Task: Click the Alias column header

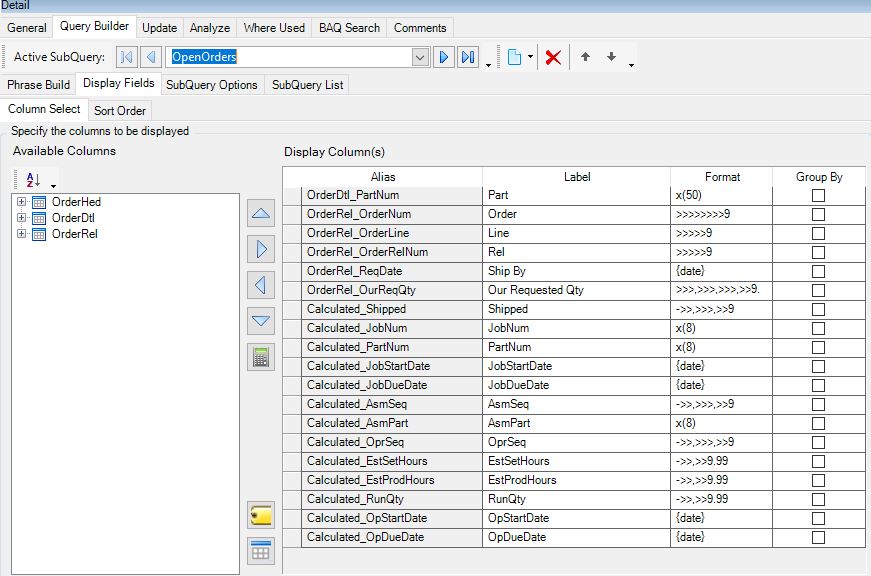Action: tap(383, 177)
